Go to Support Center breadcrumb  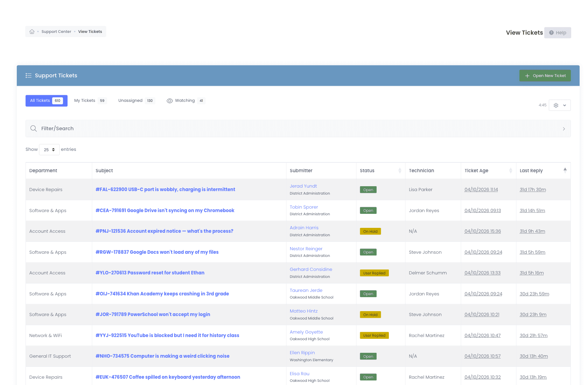click(56, 31)
